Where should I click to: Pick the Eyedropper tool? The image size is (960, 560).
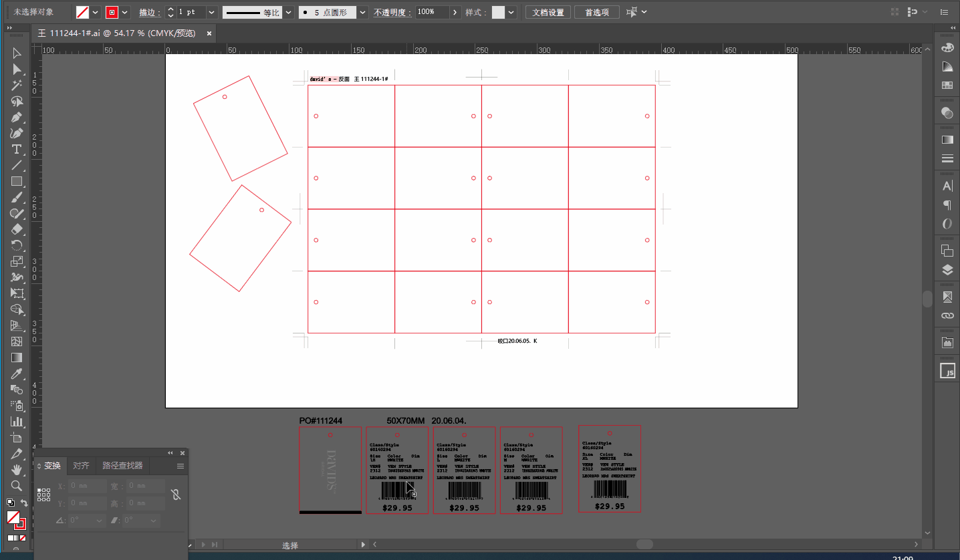click(17, 374)
